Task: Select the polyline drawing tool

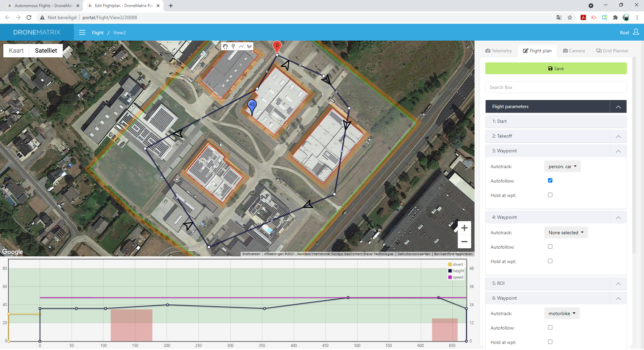Action: [x=241, y=46]
